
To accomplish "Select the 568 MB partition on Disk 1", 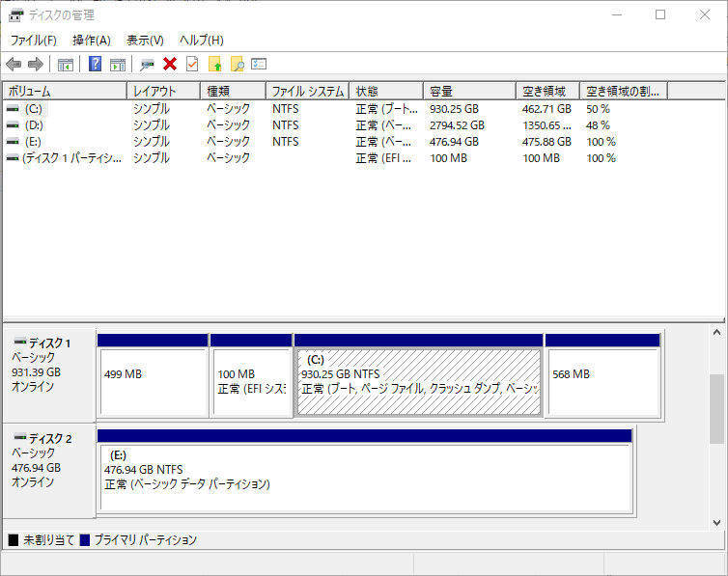I will coord(602,374).
